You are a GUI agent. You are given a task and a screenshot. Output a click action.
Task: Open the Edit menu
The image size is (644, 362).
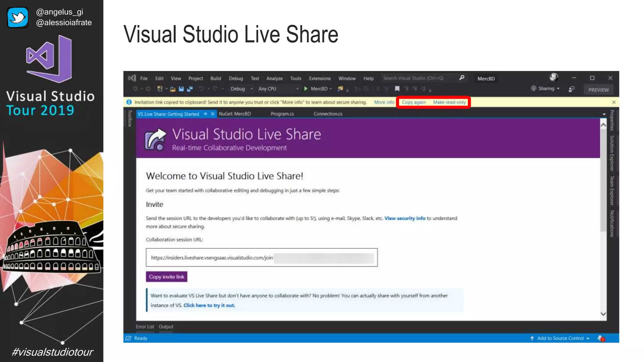click(x=159, y=78)
